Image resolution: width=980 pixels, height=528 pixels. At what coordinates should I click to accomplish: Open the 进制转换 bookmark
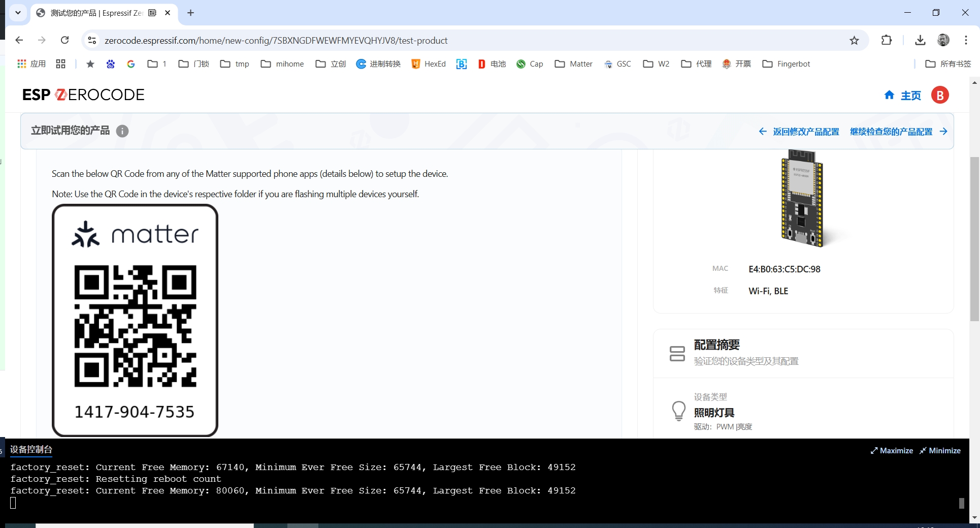point(378,64)
